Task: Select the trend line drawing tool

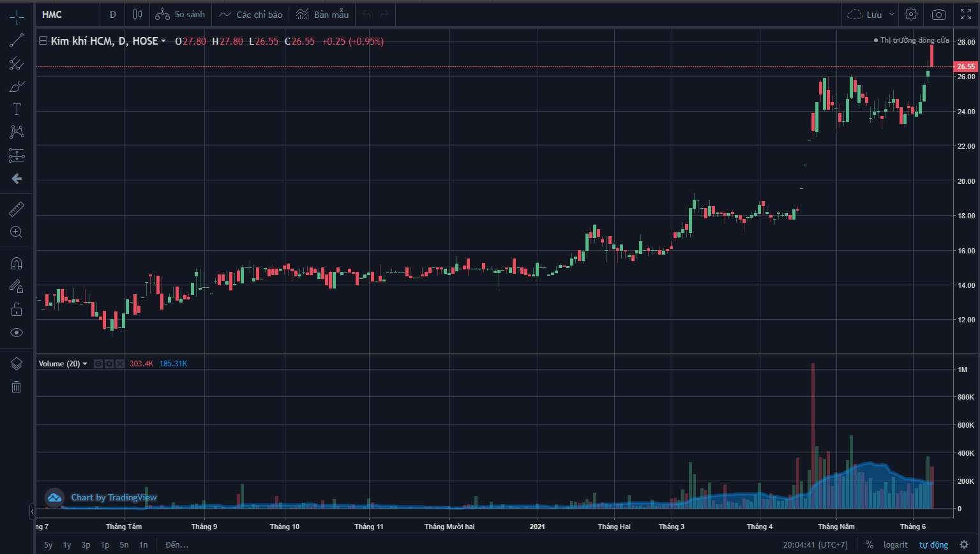Action: pos(17,41)
